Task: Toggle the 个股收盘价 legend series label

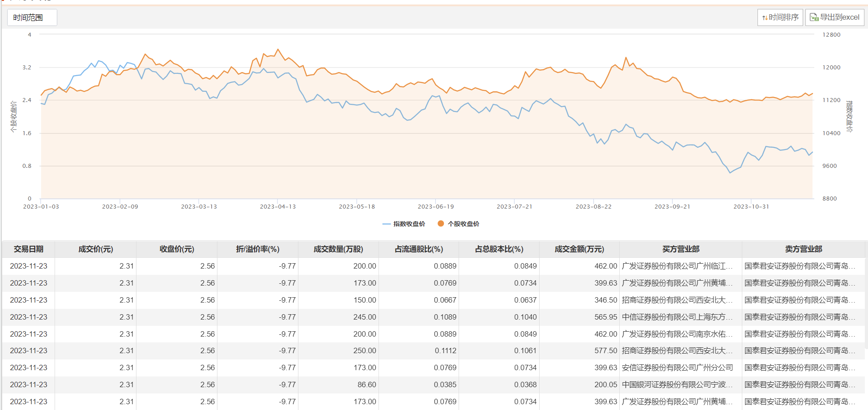Action: click(x=464, y=224)
